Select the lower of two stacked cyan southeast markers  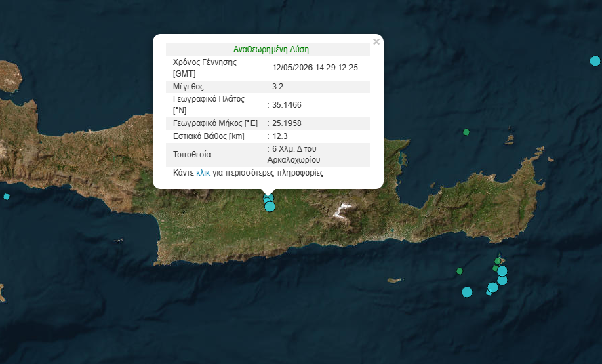pos(502,280)
